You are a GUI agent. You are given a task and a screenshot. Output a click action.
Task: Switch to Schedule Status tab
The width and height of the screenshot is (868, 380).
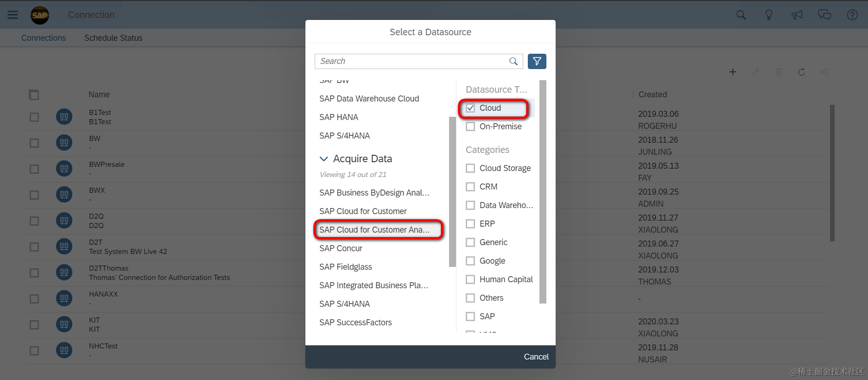click(x=113, y=38)
